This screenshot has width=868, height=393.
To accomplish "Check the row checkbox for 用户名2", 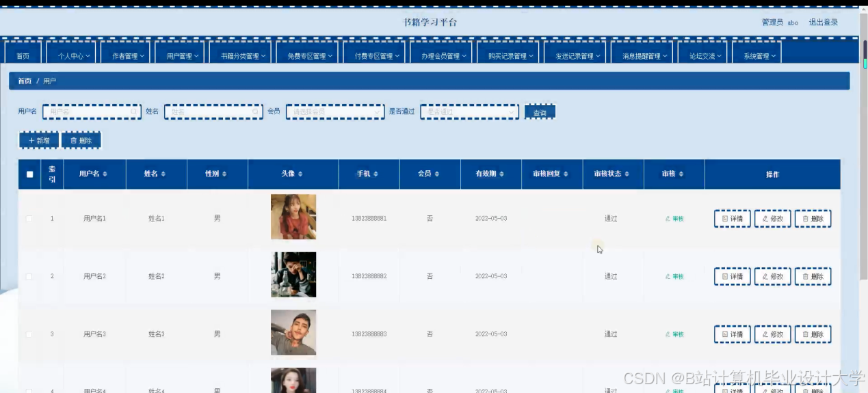I will point(29,276).
